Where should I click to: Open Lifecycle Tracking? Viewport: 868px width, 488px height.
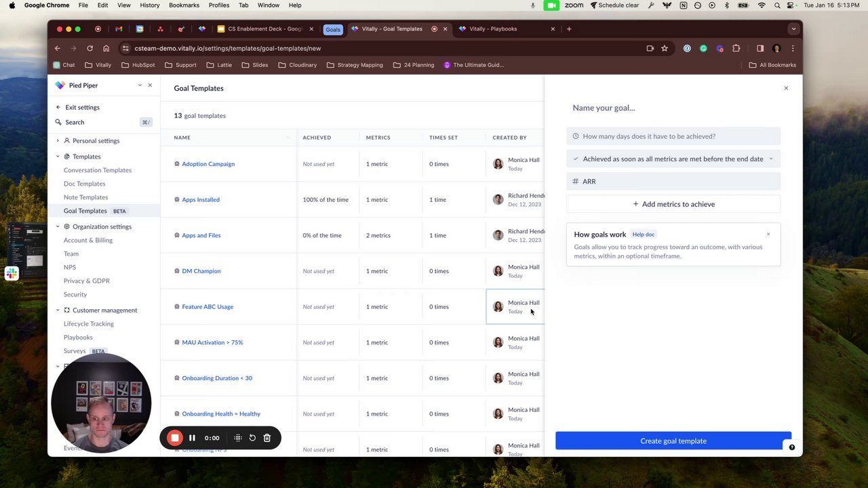point(89,323)
